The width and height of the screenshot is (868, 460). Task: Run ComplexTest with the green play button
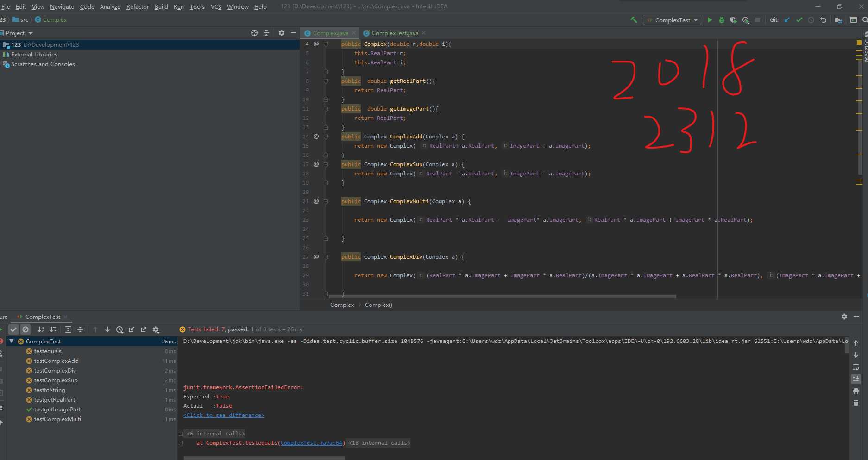pyautogui.click(x=710, y=20)
